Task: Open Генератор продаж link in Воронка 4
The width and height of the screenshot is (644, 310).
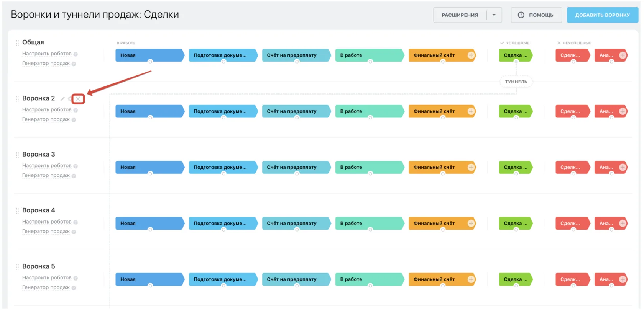Action: [x=46, y=231]
